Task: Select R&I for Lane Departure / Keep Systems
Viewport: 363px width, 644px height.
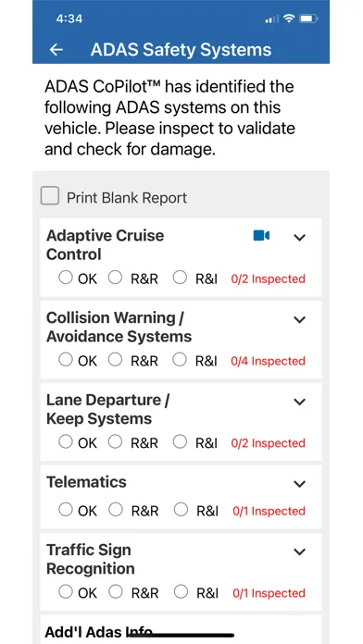Action: tap(180, 442)
